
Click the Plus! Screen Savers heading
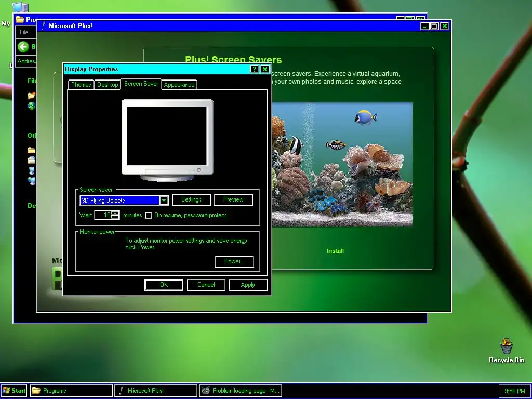coord(233,60)
